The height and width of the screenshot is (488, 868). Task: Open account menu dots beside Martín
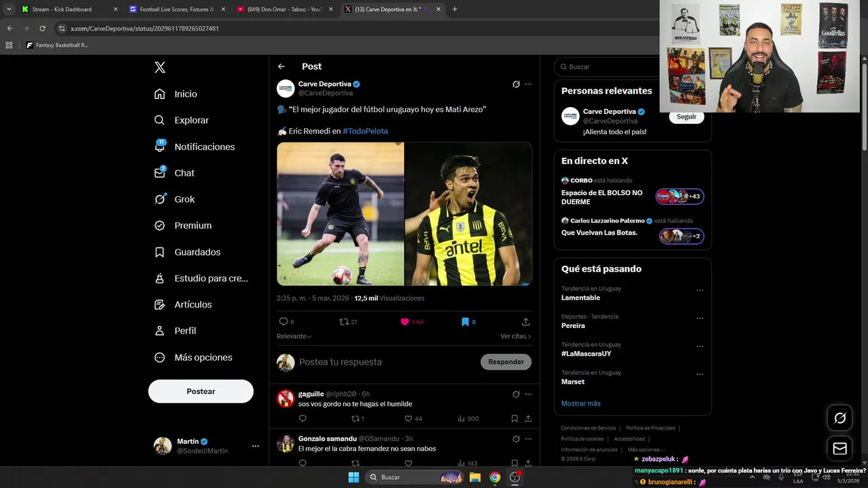(x=256, y=446)
